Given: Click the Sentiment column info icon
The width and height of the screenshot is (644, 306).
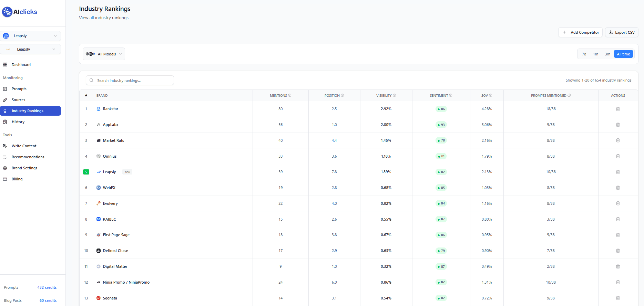Looking at the screenshot, I should coord(451,95).
